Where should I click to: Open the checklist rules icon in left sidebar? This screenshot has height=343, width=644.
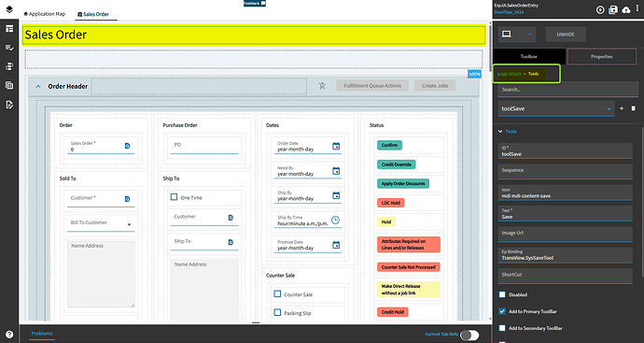pyautogui.click(x=9, y=48)
